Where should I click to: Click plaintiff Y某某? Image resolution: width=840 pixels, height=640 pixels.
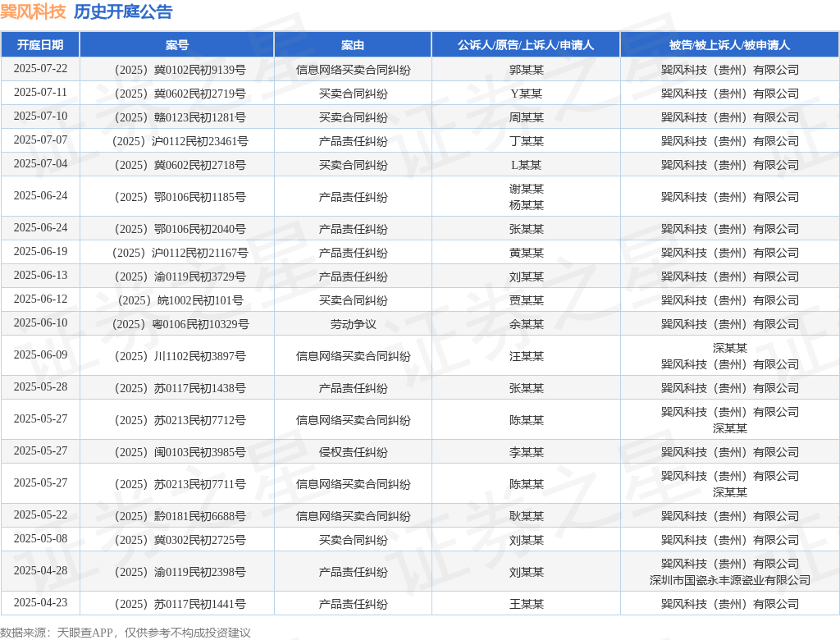(526, 94)
